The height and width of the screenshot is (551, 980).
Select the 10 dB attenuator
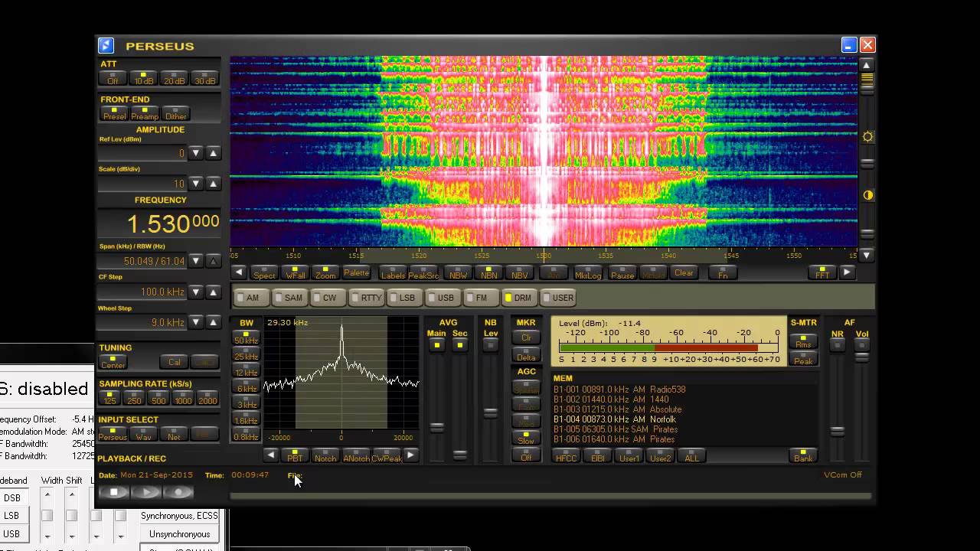[x=143, y=78]
